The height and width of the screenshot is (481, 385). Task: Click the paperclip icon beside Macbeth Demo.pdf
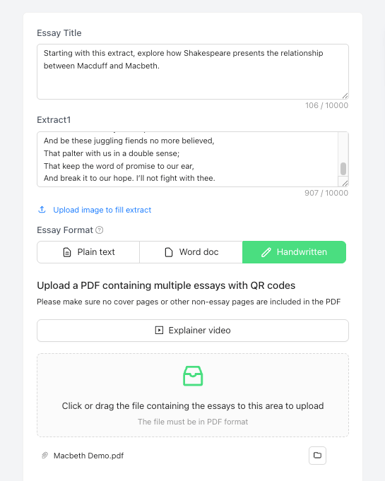[45, 455]
